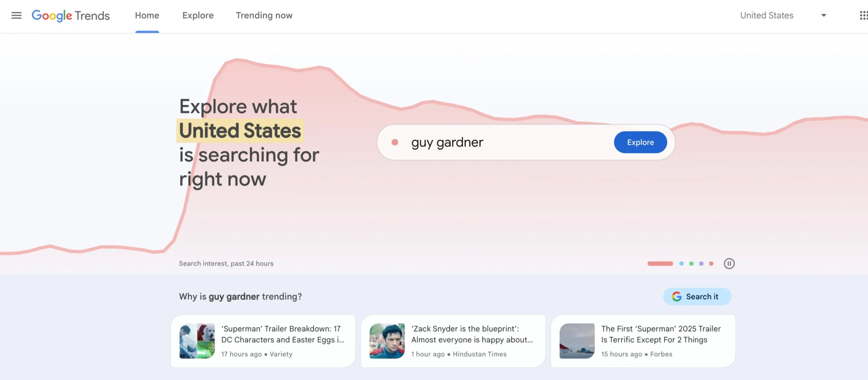The image size is (868, 380).
Task: Click the Home tab in the navigation
Action: (x=147, y=16)
